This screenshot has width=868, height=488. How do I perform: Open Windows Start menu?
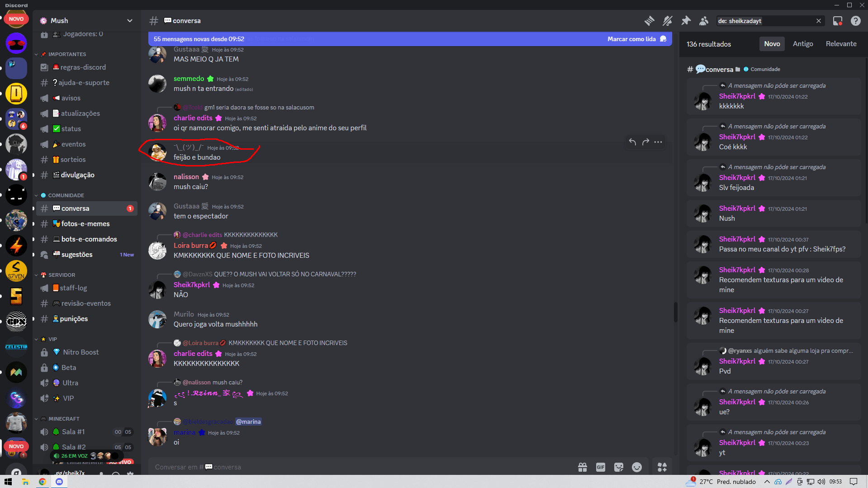8,482
